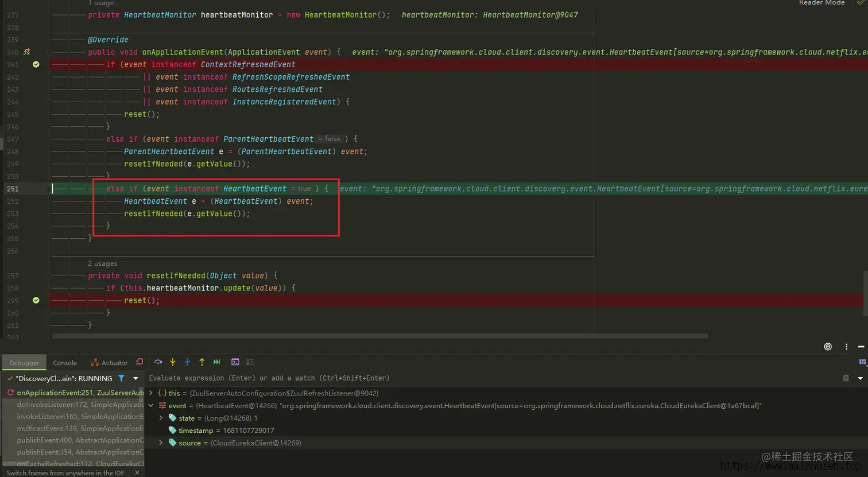Expand the 'state' variable node
Screen dimensions: 868x477
161,418
